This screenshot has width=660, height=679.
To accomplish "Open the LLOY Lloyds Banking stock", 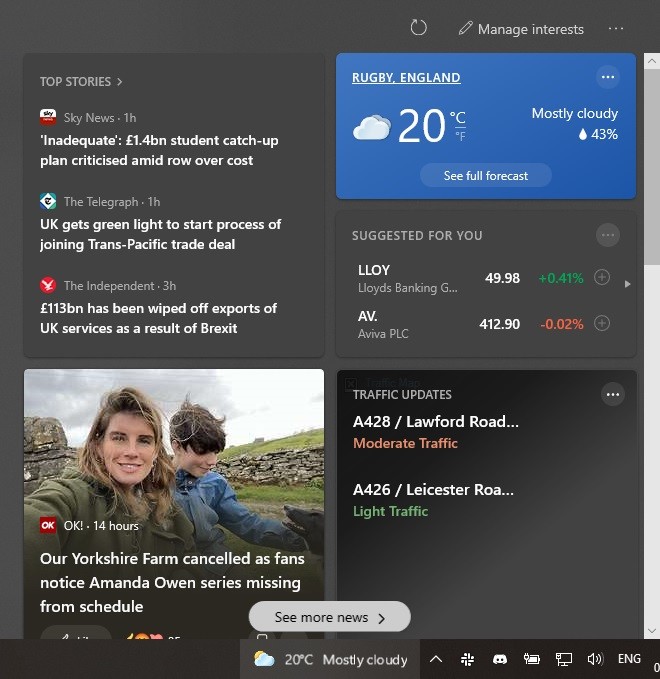I will 437,278.
